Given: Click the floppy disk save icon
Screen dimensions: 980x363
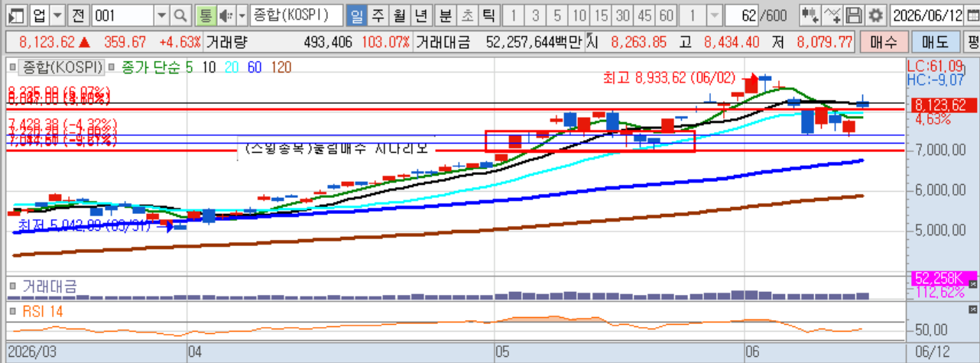Looking at the screenshot, I should [x=855, y=15].
